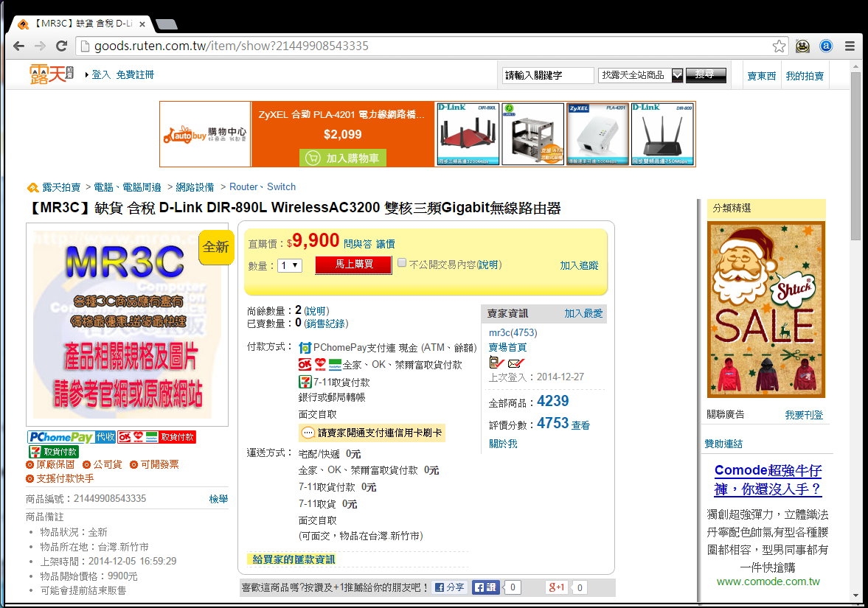Click the Ruten logo

click(x=51, y=74)
